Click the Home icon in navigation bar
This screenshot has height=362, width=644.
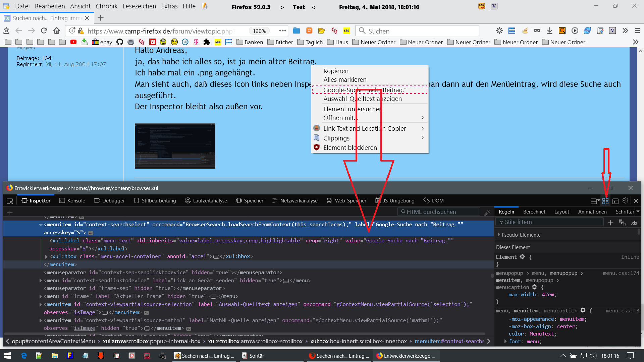coord(57,31)
